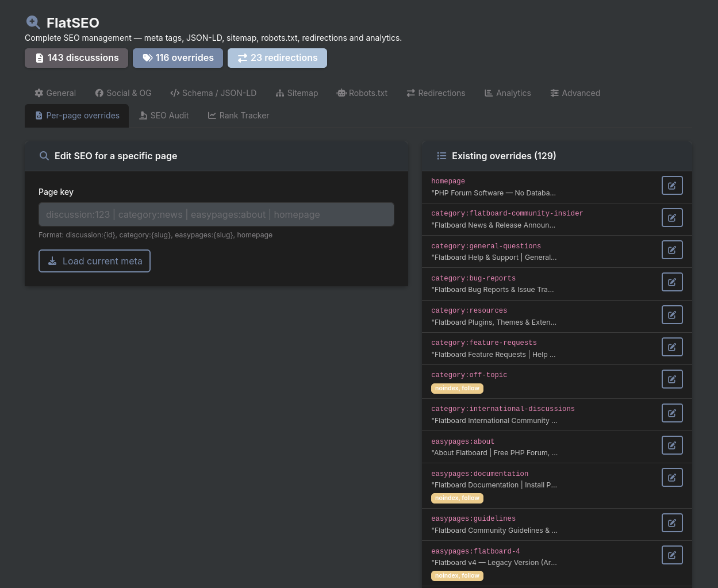Open the Schema / JSON-LD tab
The width and height of the screenshot is (718, 588).
[213, 93]
